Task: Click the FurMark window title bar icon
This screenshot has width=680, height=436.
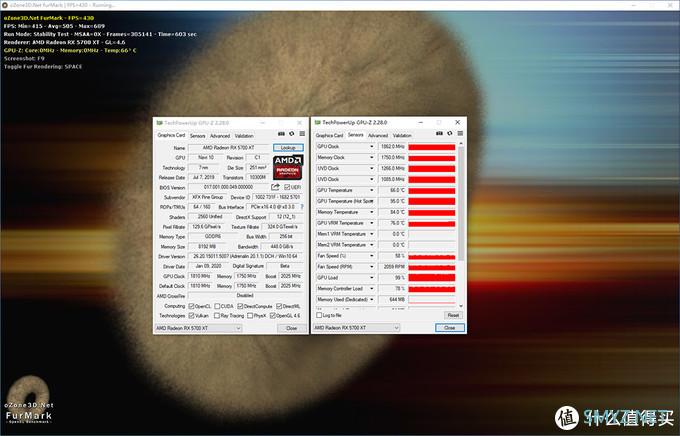Action: click(x=5, y=5)
